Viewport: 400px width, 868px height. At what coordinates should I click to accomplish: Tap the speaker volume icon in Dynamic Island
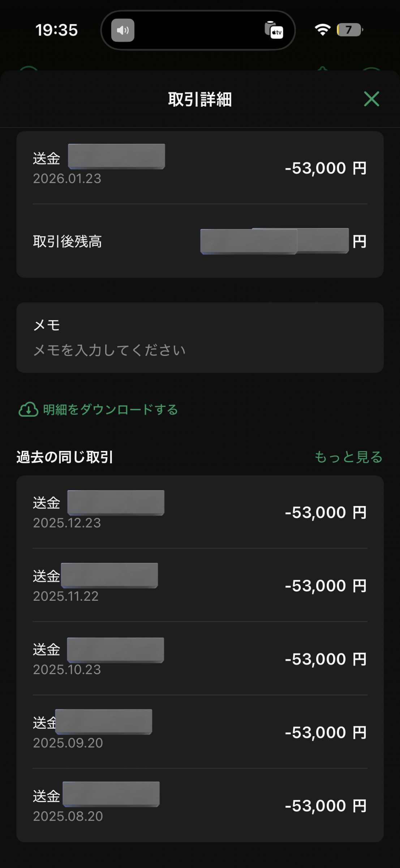click(x=123, y=30)
